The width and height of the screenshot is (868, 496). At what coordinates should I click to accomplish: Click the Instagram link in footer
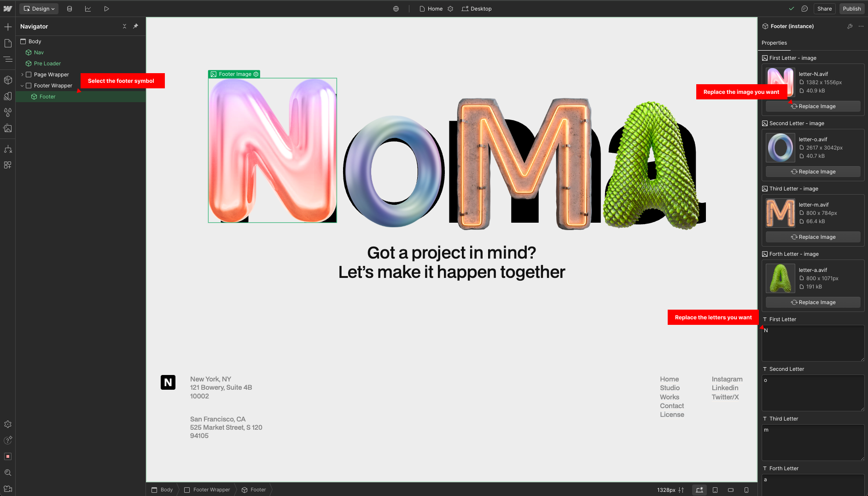pyautogui.click(x=727, y=379)
